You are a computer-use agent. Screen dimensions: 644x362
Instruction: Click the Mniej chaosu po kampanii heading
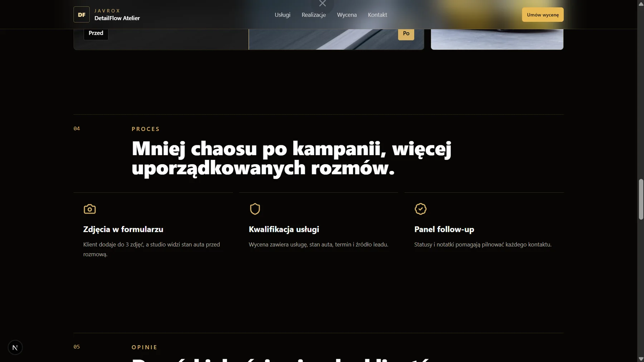(x=292, y=158)
